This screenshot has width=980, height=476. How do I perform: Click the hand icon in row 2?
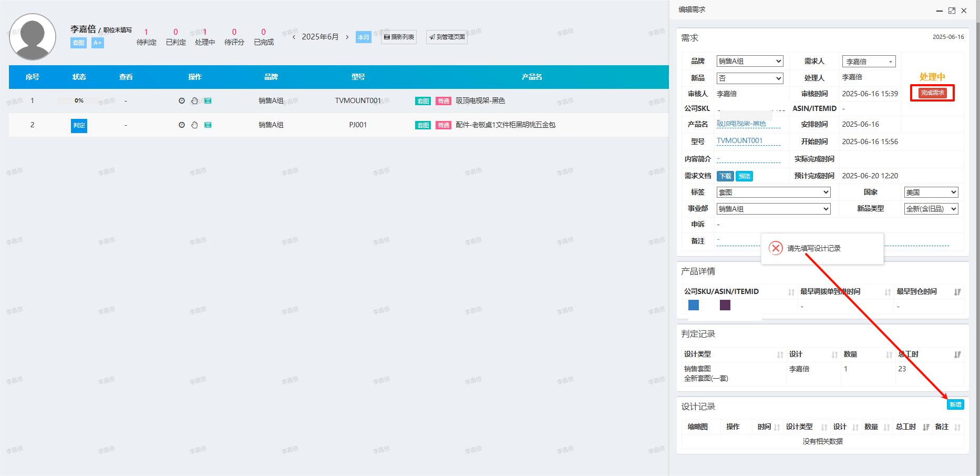[194, 125]
